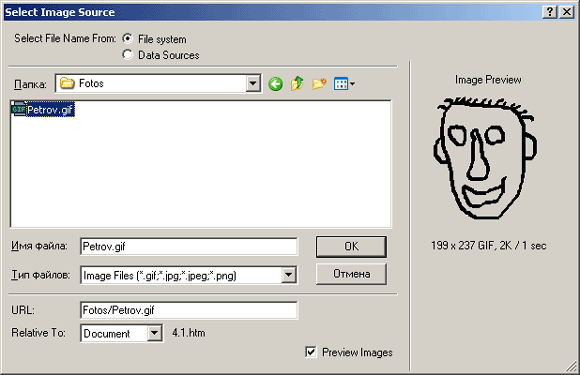Go up one folder level
The width and height of the screenshot is (580, 375).
tap(297, 84)
